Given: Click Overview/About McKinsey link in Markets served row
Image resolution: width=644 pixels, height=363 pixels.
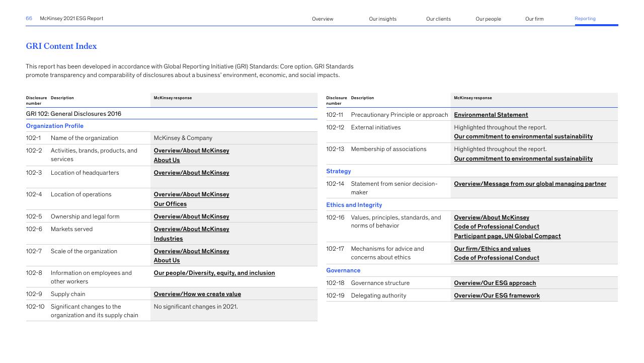Looking at the screenshot, I should pos(191,229).
